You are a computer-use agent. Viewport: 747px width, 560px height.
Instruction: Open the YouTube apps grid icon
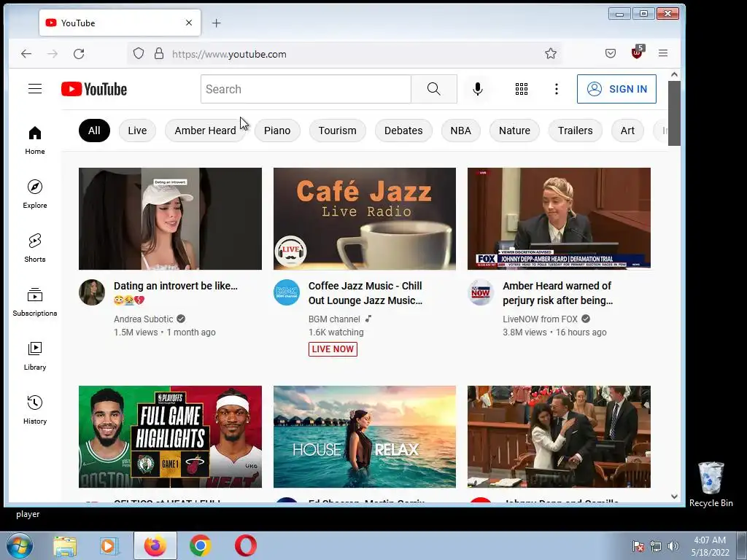click(522, 89)
